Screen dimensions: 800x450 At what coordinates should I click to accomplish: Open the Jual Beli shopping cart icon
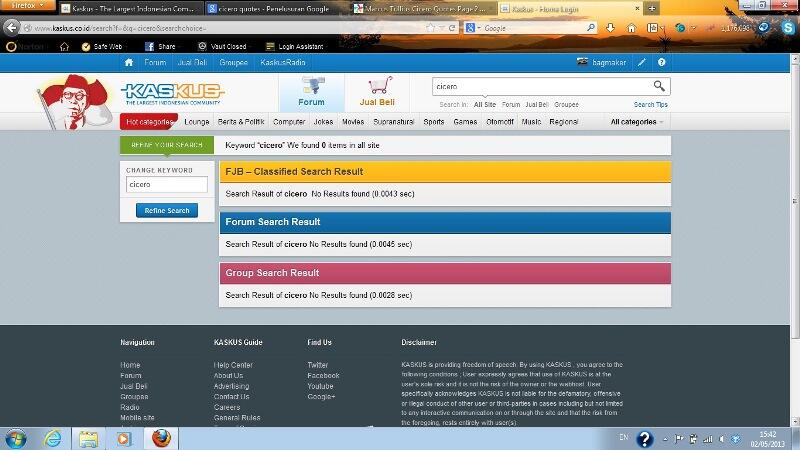(381, 86)
